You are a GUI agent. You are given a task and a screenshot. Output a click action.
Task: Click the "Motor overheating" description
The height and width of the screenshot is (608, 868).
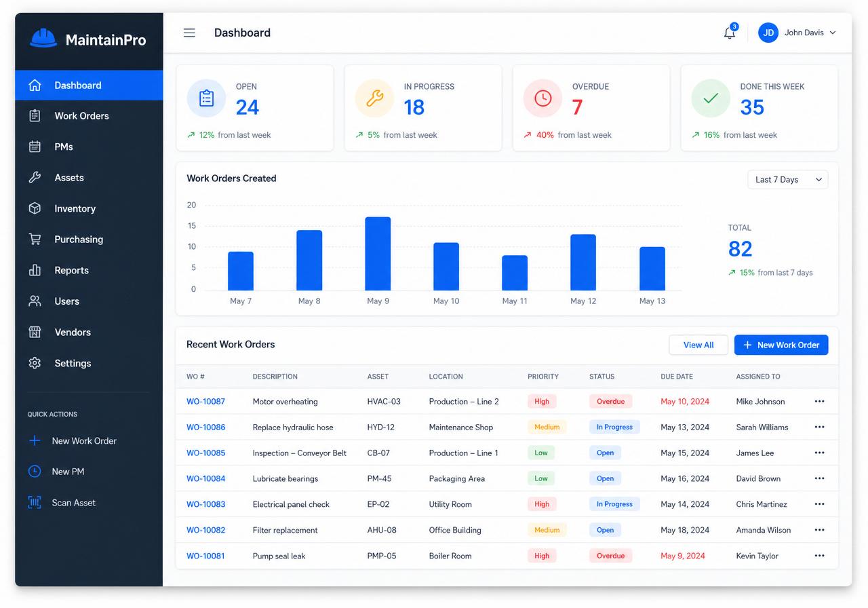(285, 401)
